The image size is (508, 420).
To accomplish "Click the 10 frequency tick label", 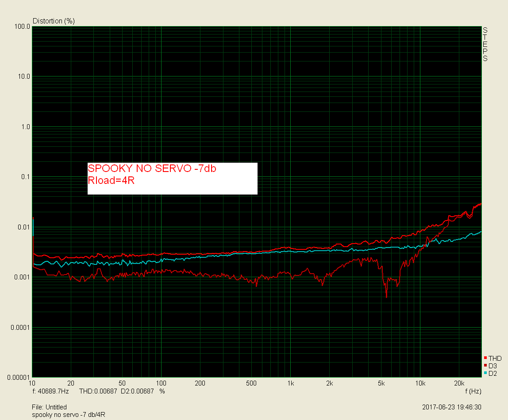I will [x=32, y=383].
